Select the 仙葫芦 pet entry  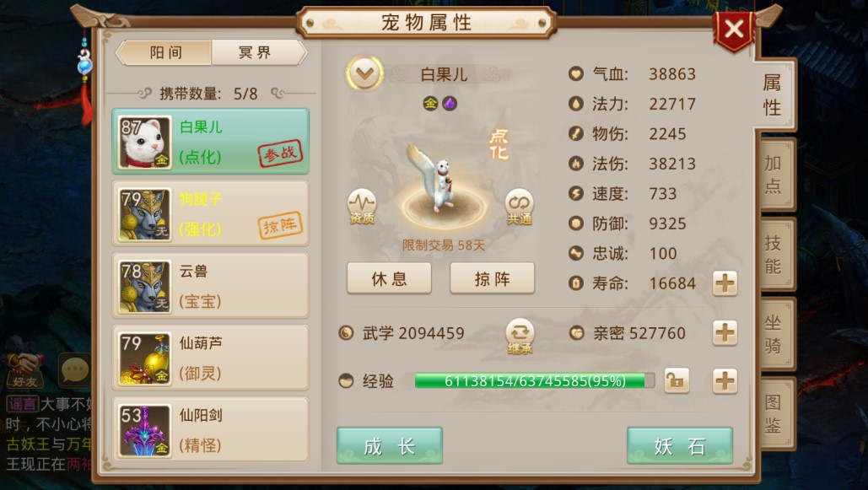210,358
